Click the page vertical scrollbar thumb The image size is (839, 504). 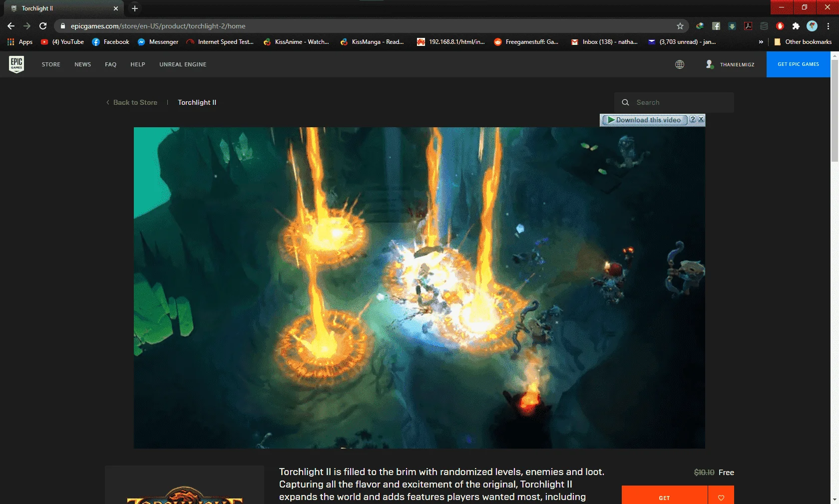[x=835, y=110]
